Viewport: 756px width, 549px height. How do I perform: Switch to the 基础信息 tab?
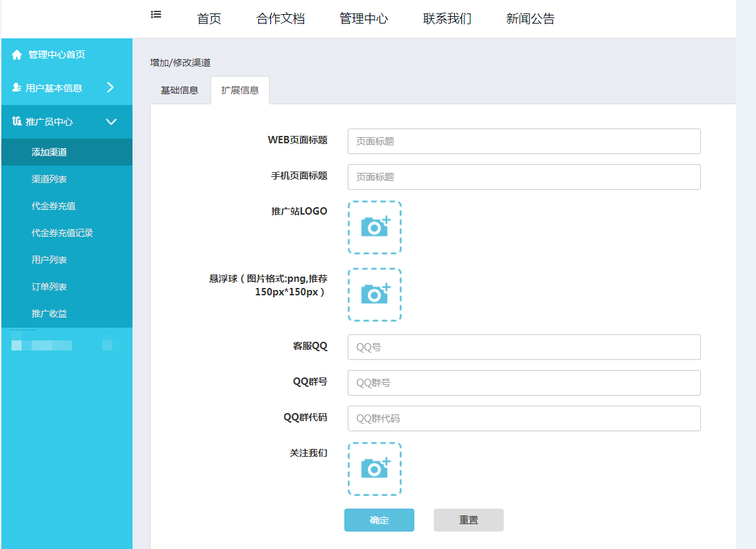[180, 90]
